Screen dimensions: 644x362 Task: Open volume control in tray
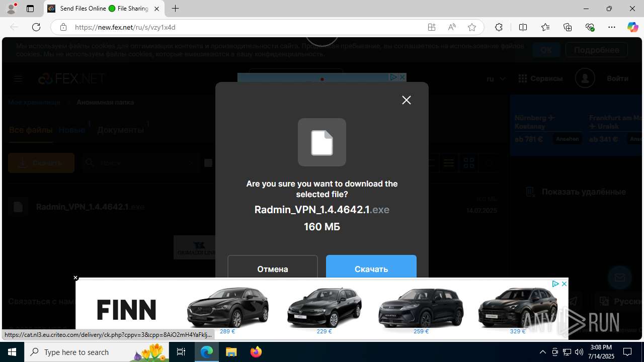point(579,352)
